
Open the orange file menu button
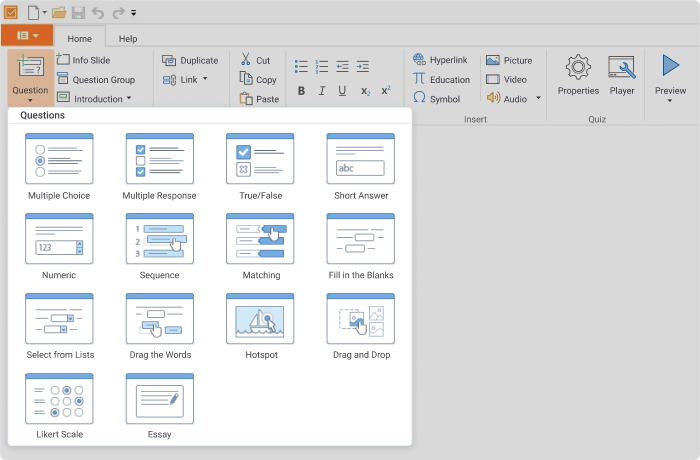(27, 35)
